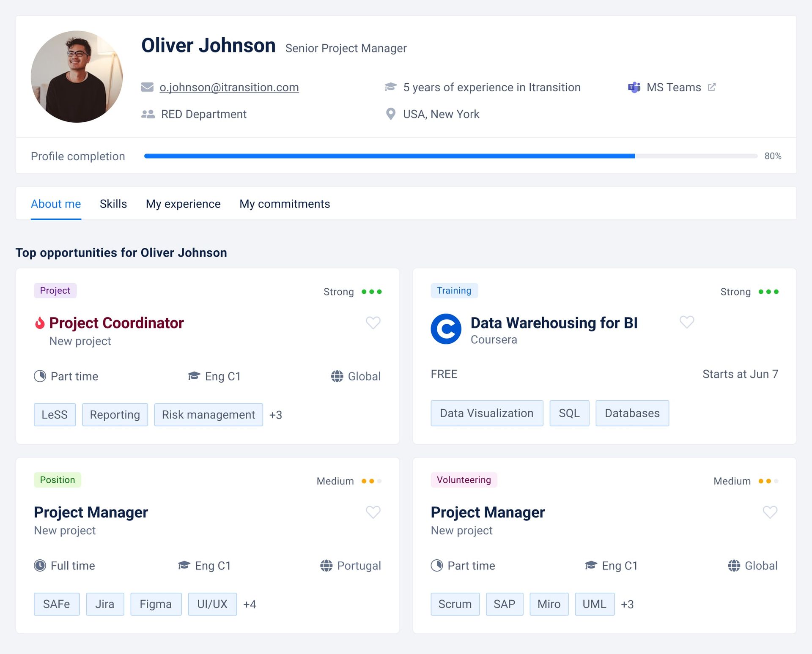The width and height of the screenshot is (812, 654).
Task: Click the +4 skills tag on full-time Project Manager
Action: pos(249,604)
